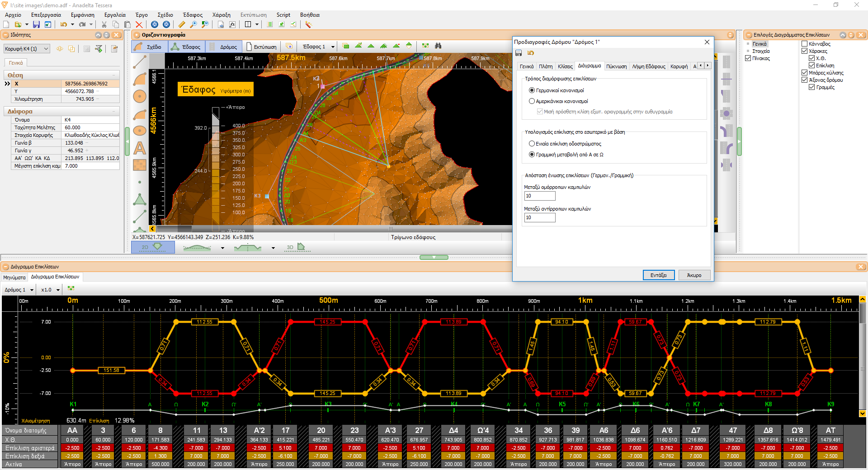Screen dimensions: 868x470
Task: Click undo icon in road specifications dialog
Action: pos(531,53)
